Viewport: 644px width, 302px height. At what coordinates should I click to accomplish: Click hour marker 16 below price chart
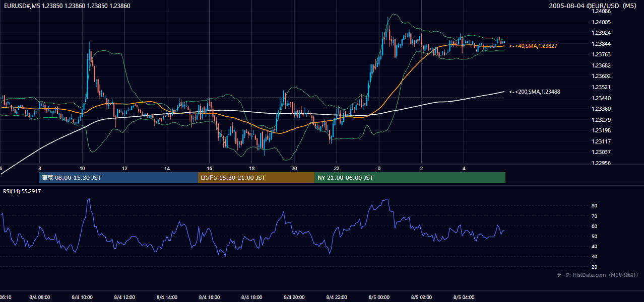(x=210, y=169)
